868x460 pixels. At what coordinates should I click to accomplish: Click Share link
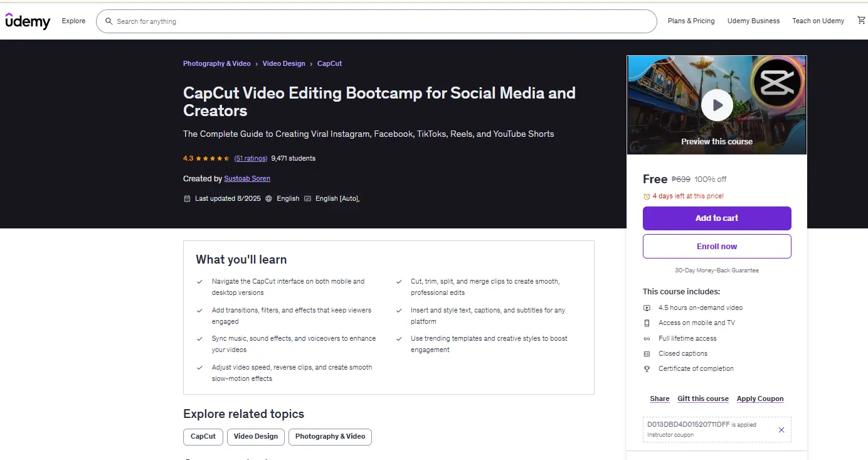660,399
